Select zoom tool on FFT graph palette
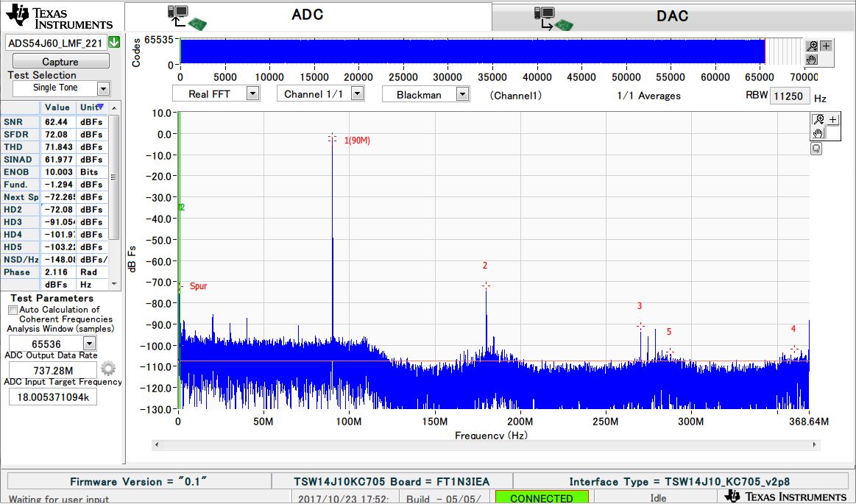856x504 pixels. pos(818,119)
